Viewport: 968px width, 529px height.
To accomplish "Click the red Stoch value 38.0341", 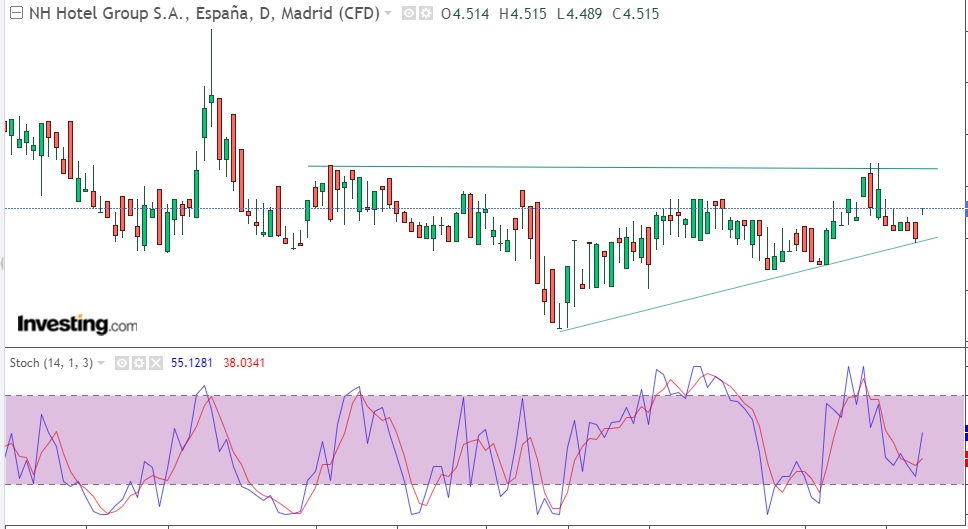I will 244,363.
